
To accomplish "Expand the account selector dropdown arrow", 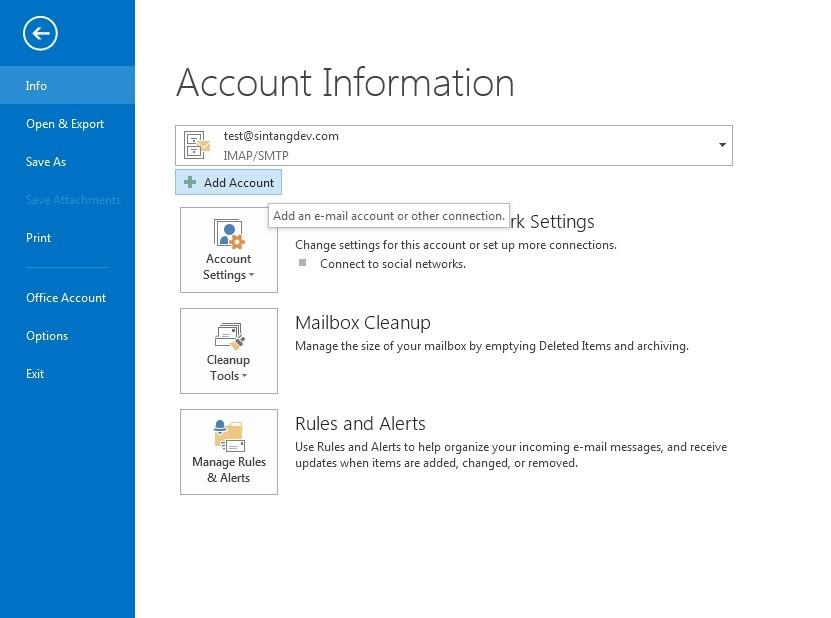I will tap(722, 145).
